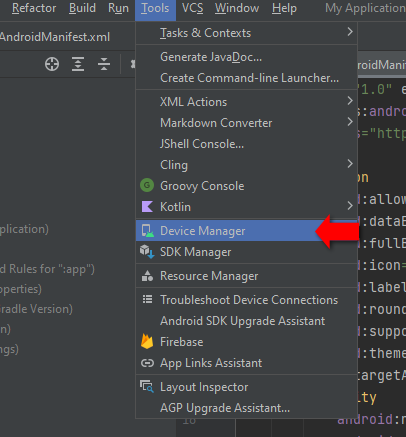Click the select opened file target icon
The width and height of the screenshot is (406, 437).
coord(52,64)
